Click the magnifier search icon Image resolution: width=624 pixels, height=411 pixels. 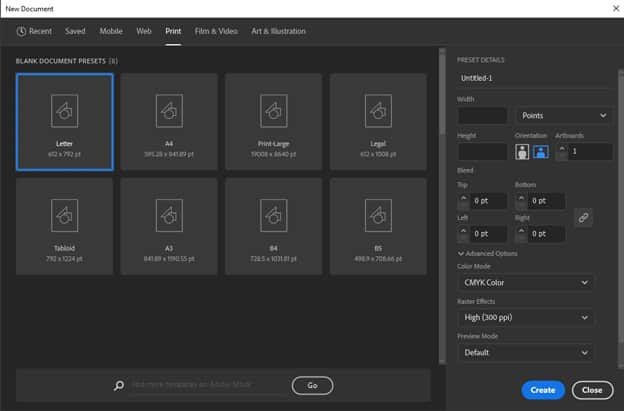tap(119, 385)
